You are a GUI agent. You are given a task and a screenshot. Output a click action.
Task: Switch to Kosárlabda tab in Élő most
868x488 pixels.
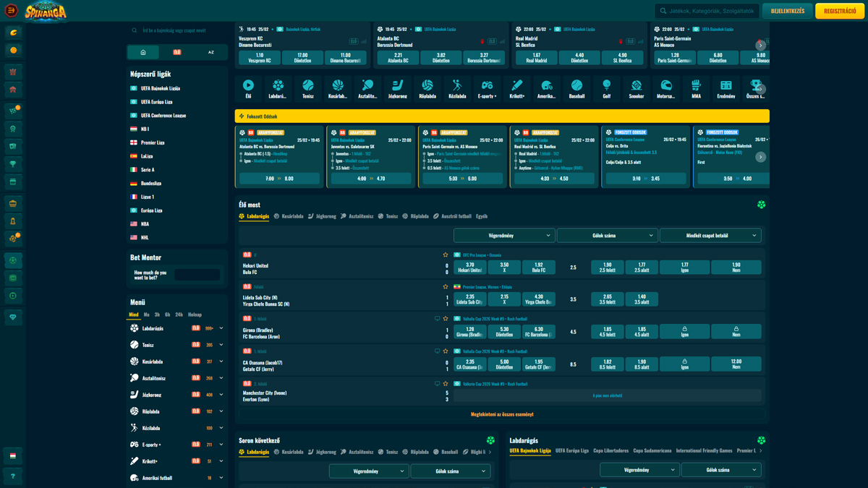coord(289,216)
